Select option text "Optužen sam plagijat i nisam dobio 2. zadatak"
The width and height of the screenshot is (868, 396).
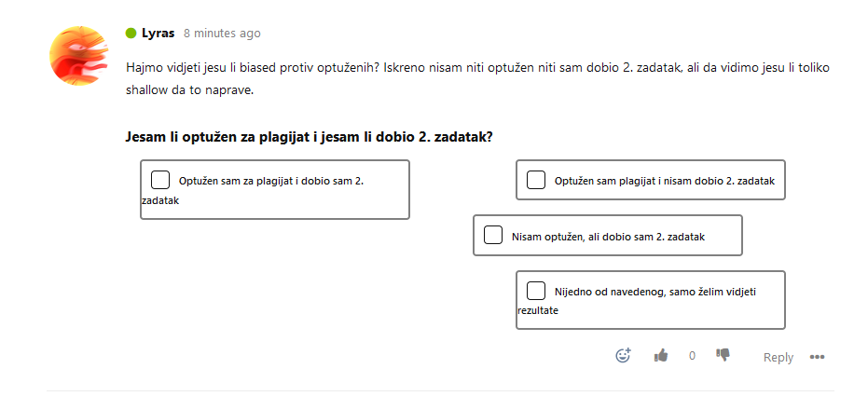pyautogui.click(x=665, y=181)
